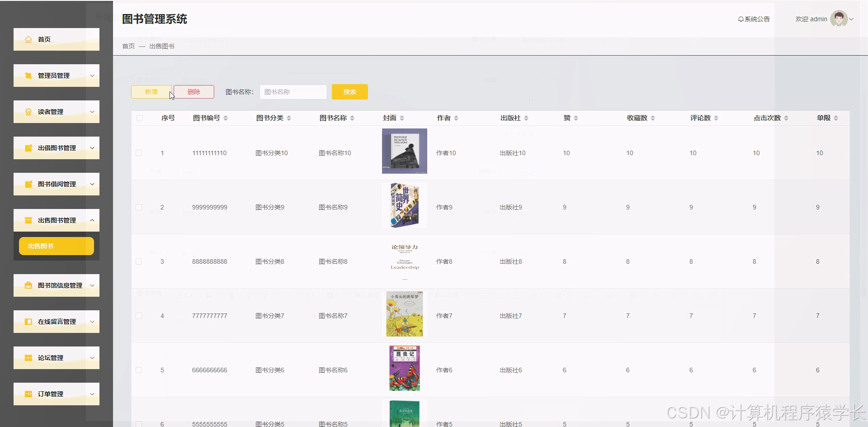The image size is (868, 427).
Task: Click the 订单管理 sidebar icon
Action: (x=28, y=394)
